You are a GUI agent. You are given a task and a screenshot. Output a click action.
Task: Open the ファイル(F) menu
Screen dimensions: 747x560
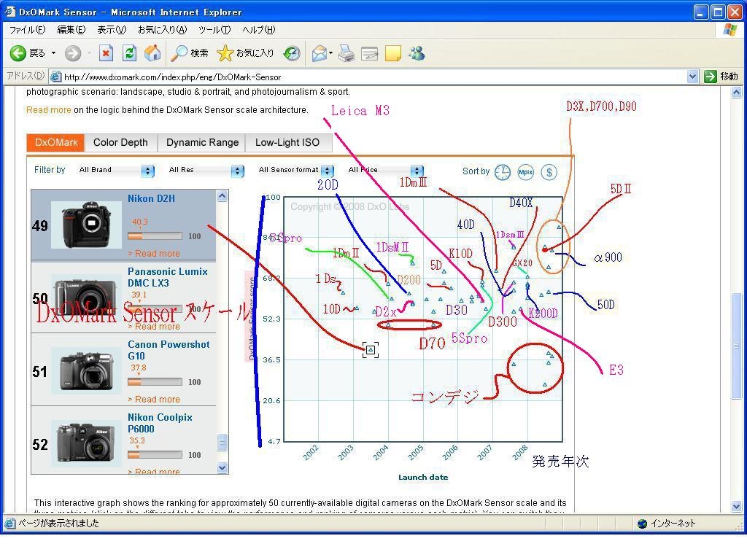click(28, 29)
